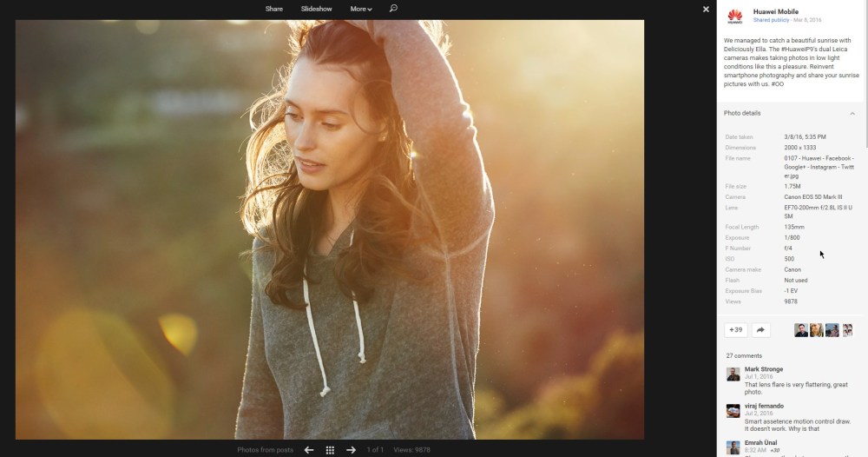Open the Huawei Mobile profile name link
Viewport: 868px width, 457px height.
[x=775, y=11]
